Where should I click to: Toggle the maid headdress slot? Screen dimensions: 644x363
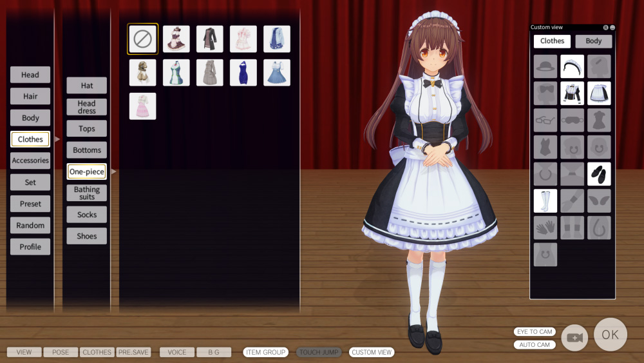(572, 66)
